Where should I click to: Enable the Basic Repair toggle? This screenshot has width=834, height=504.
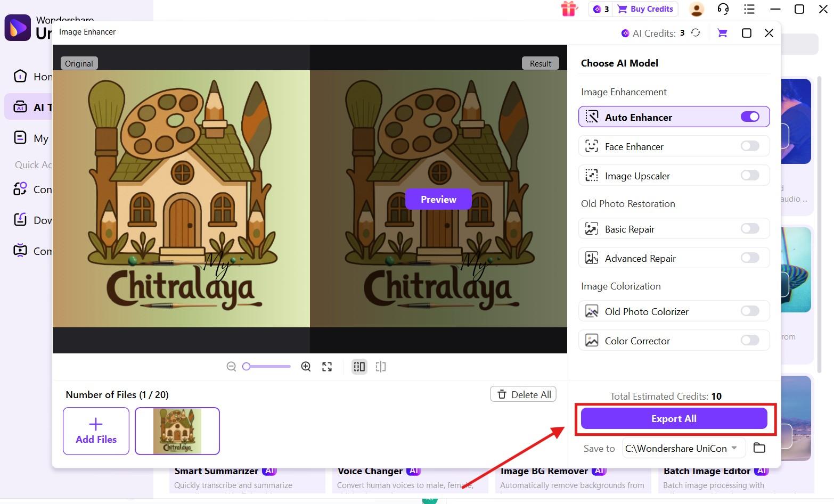[750, 228]
